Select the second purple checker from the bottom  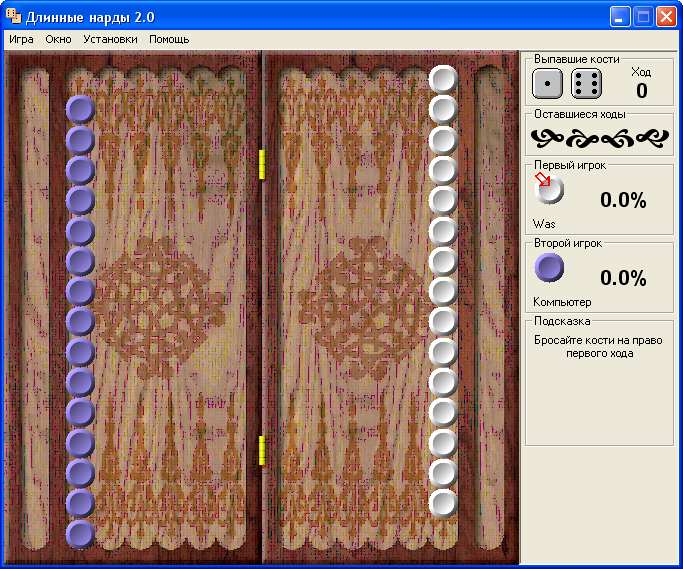(x=81, y=503)
